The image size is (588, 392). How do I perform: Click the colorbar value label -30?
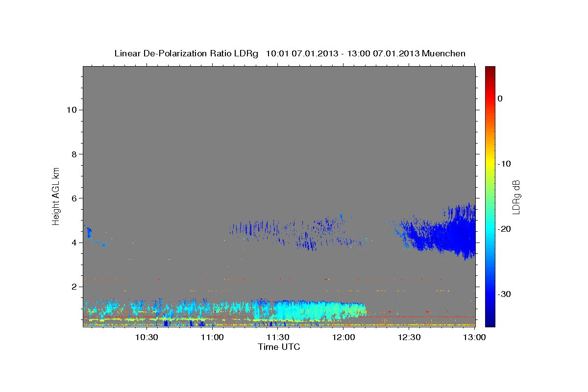pos(504,294)
